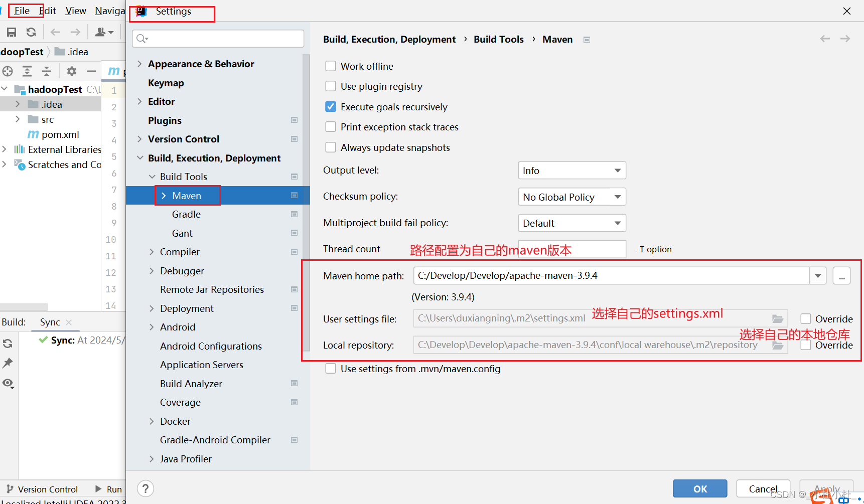Click the eye view icon in Build panel
The width and height of the screenshot is (864, 504).
click(x=8, y=383)
